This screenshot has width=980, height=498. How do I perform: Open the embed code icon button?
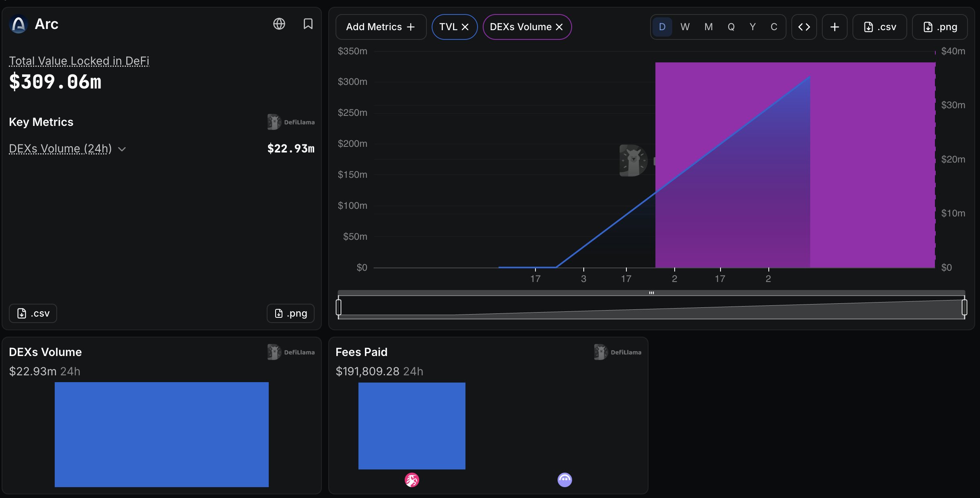804,27
